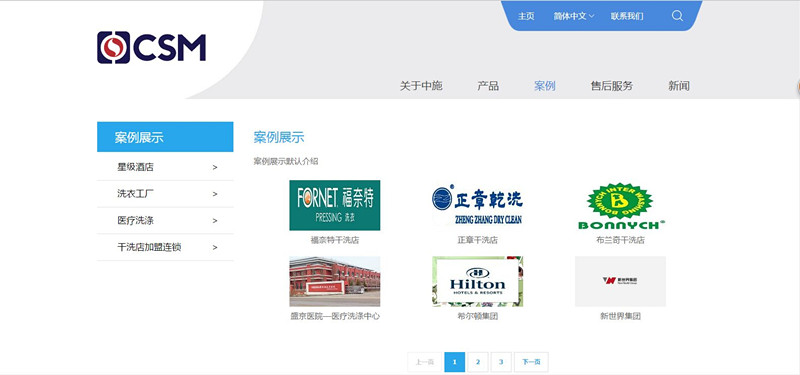Open the FORNET 福奈特 logo thumbnail
Viewport: 800px width, 375px height.
click(335, 205)
